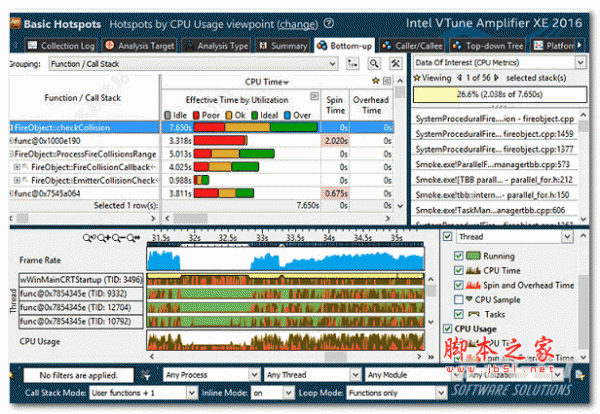Expand the Effective Time by Utilization column
This screenshot has height=414, width=600.
tap(314, 96)
